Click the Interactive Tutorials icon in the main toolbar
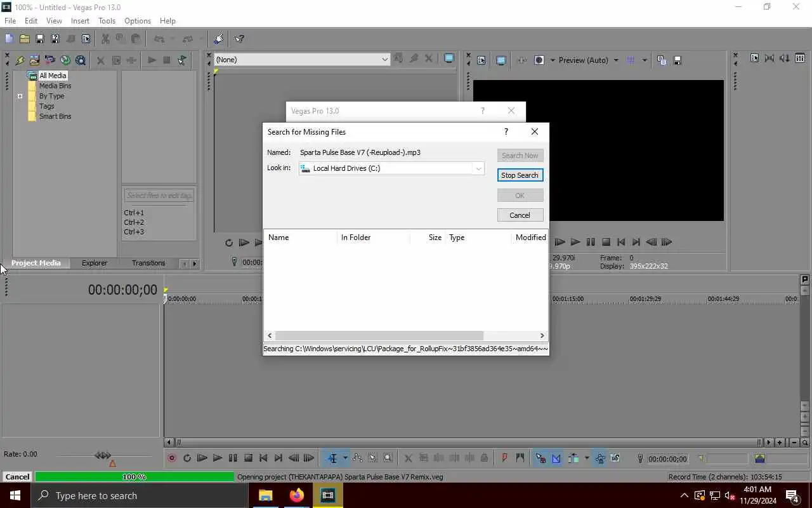The height and width of the screenshot is (508, 812). pos(219,39)
